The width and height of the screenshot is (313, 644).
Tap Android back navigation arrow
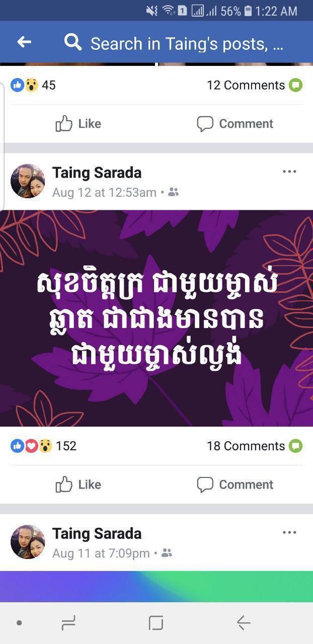tap(244, 623)
